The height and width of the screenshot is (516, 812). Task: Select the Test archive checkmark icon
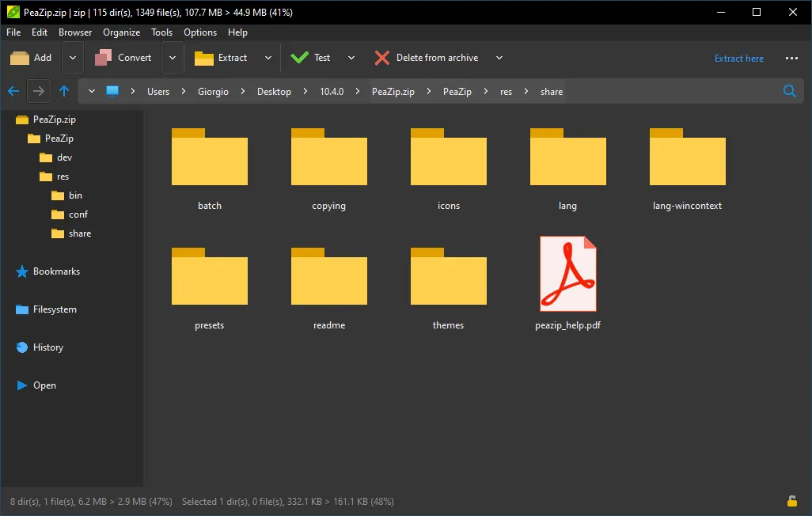(301, 57)
